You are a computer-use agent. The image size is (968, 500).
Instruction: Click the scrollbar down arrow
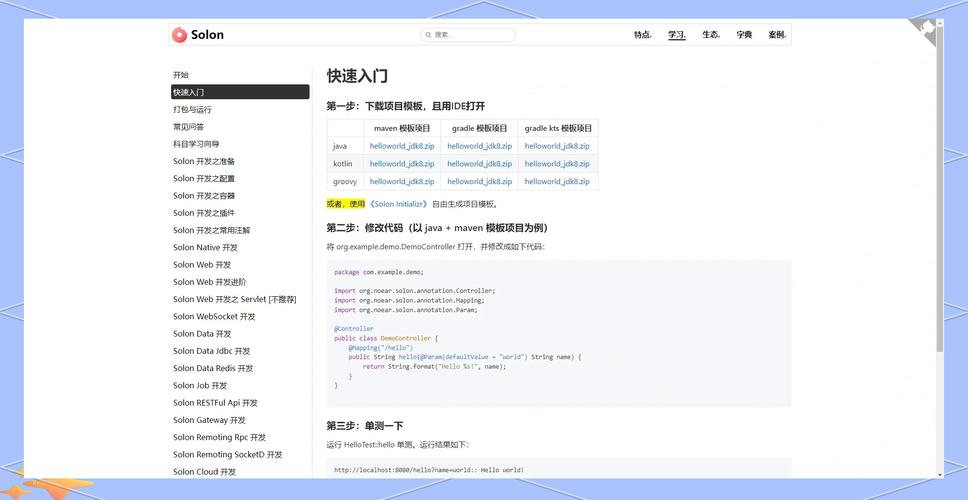click(x=940, y=475)
